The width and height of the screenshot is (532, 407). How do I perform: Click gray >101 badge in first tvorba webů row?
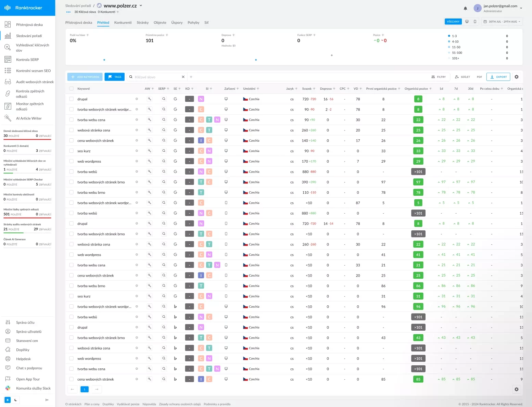click(418, 171)
